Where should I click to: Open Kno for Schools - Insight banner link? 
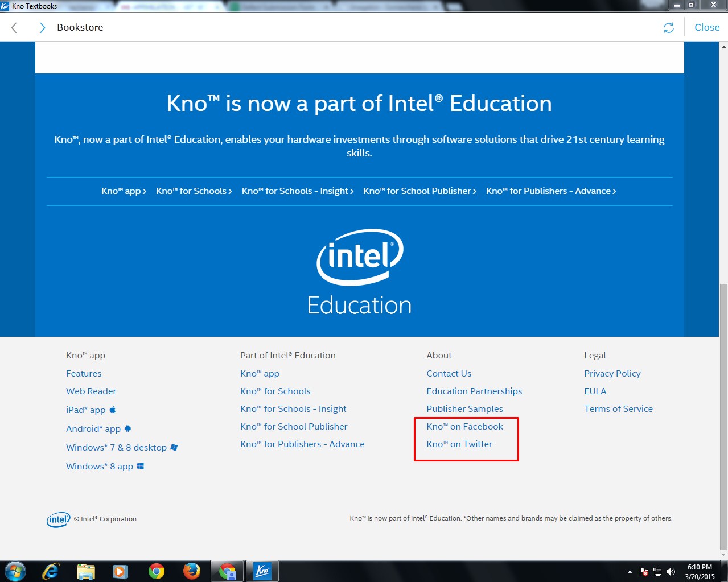pos(298,191)
